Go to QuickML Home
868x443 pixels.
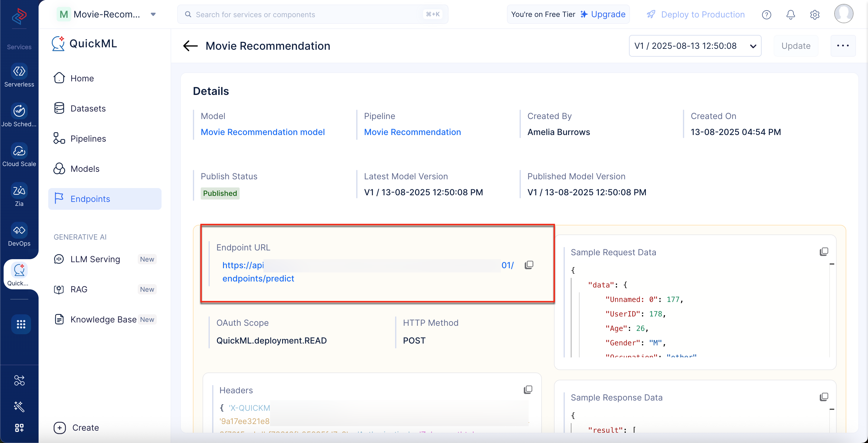click(105, 78)
